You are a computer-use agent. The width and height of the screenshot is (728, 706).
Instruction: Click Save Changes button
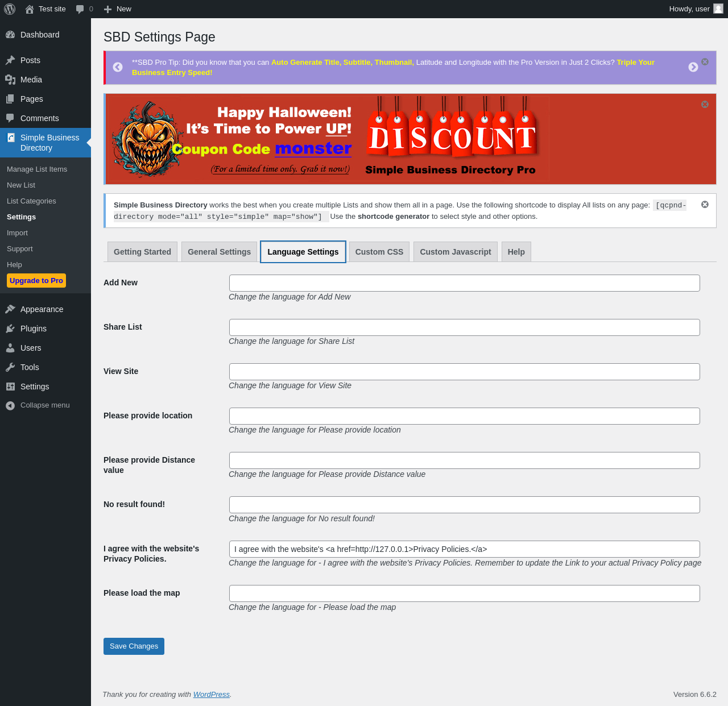[134, 646]
